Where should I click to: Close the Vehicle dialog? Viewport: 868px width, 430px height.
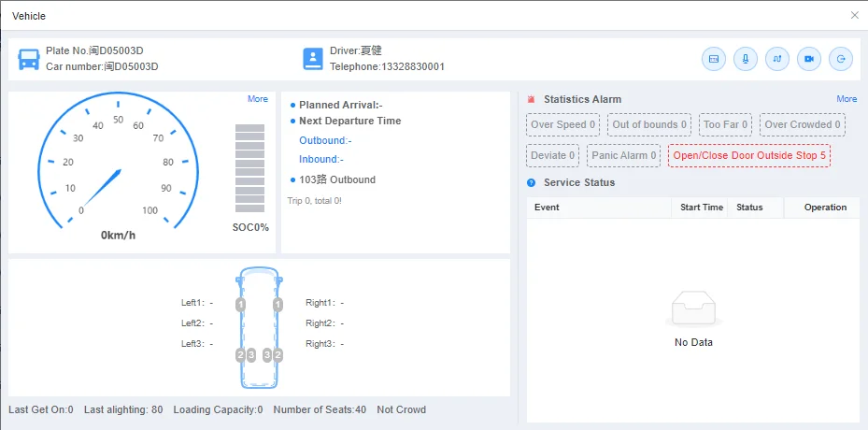tap(855, 16)
